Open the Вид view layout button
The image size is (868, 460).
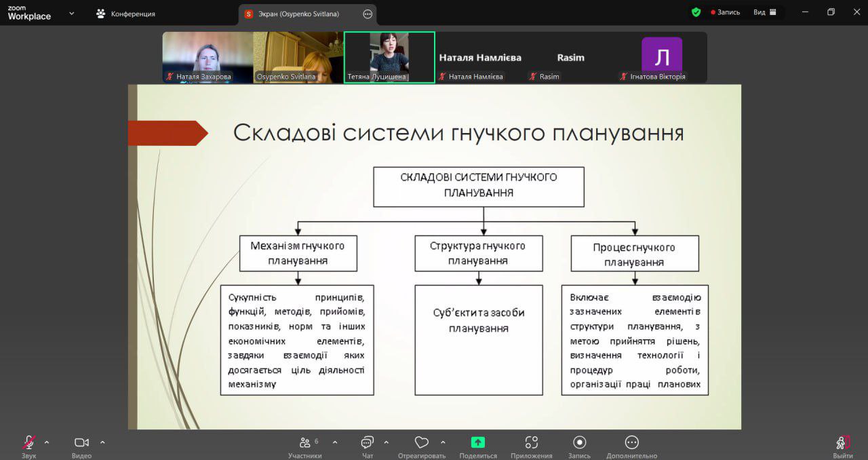(764, 12)
